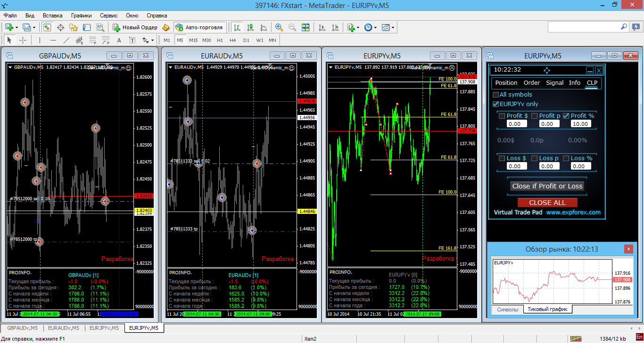Expand the profiles dropdown arrow
Image resolution: width=644 pixels, height=343 pixels.
[34, 28]
